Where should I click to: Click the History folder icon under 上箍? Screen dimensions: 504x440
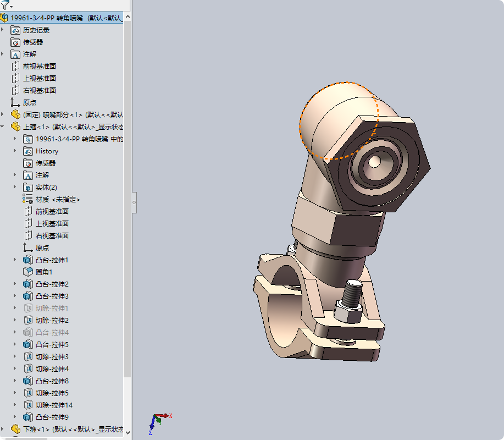[x=28, y=151]
